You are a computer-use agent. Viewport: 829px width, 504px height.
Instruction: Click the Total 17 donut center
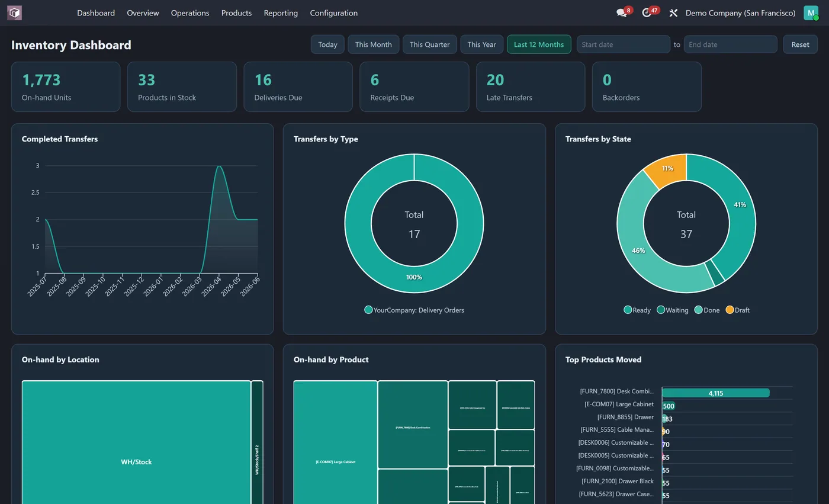coord(414,224)
